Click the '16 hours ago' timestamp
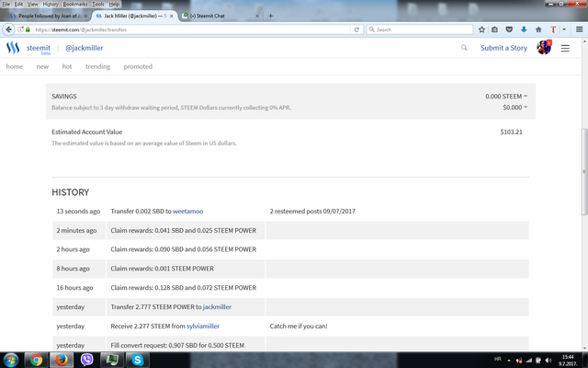The width and height of the screenshot is (588, 368). [74, 288]
